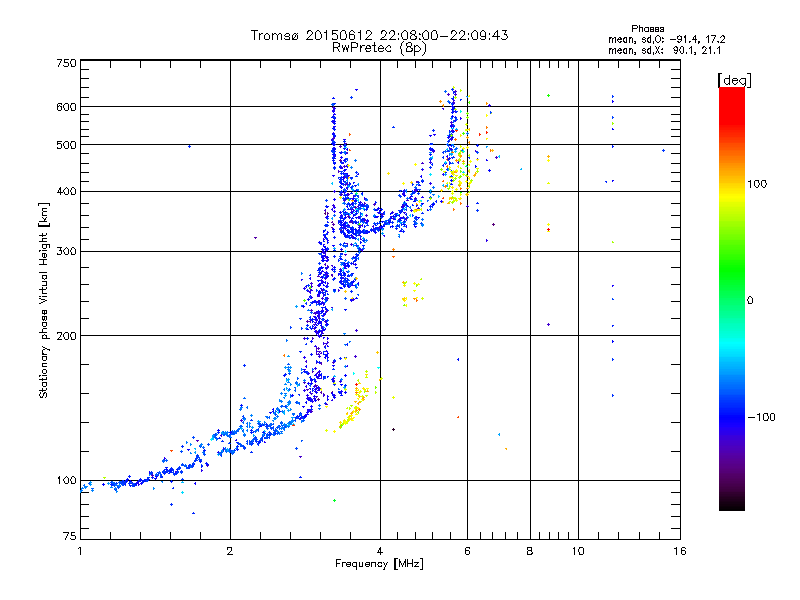The width and height of the screenshot is (800, 600).
Task: Click the 'mean, sd,X: 90.1, 21.1' line
Action: coord(664,50)
